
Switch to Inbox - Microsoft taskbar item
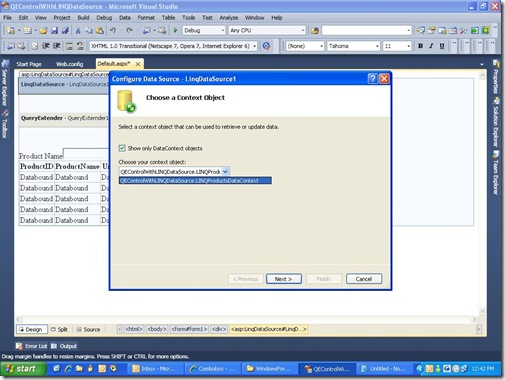156,369
